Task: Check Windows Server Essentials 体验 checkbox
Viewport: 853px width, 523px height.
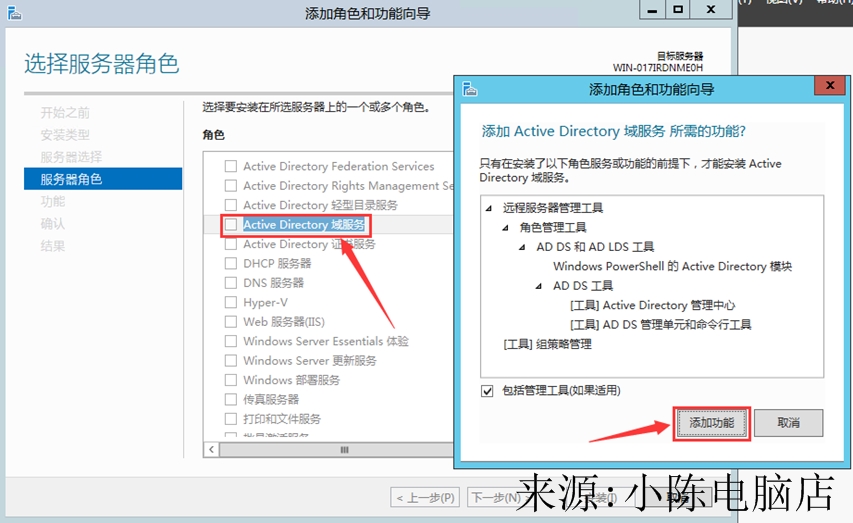Action: 231,341
